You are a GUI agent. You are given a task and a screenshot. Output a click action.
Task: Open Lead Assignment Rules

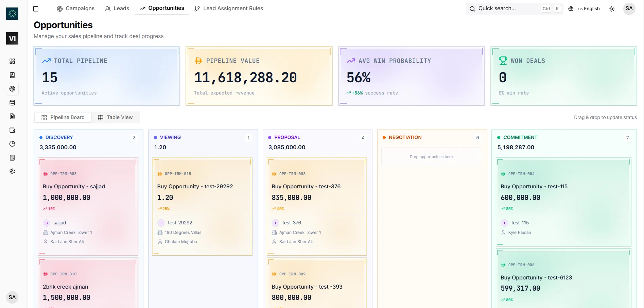229,8
